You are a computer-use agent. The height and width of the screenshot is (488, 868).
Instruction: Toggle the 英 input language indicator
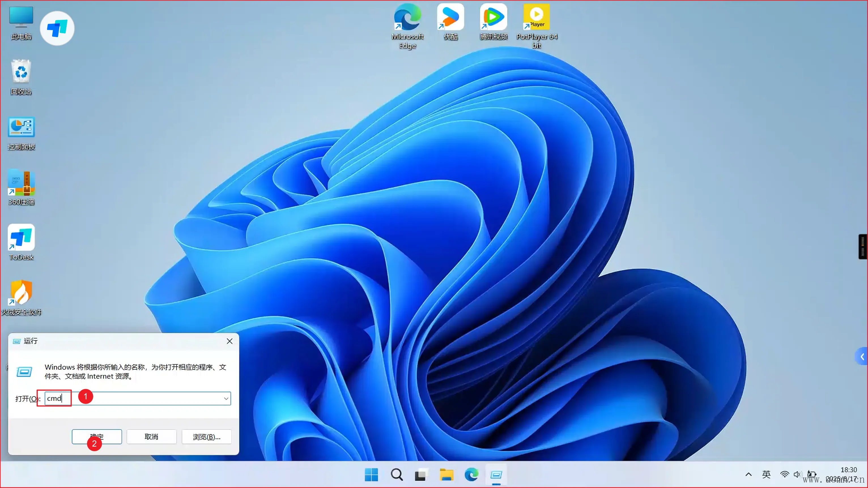(x=766, y=474)
